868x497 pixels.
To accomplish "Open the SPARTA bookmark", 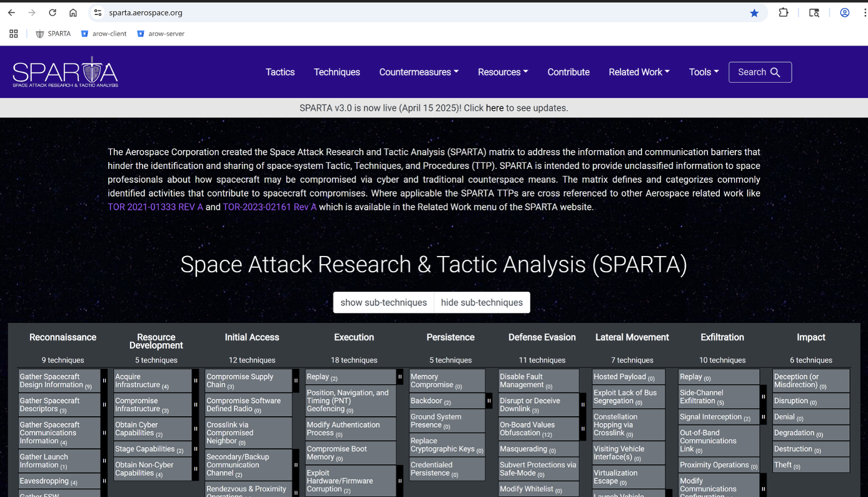I will tap(53, 34).
